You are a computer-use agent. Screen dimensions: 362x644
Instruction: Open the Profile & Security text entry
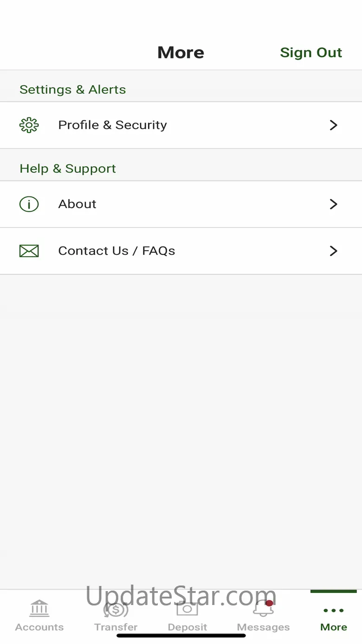[x=113, y=125]
